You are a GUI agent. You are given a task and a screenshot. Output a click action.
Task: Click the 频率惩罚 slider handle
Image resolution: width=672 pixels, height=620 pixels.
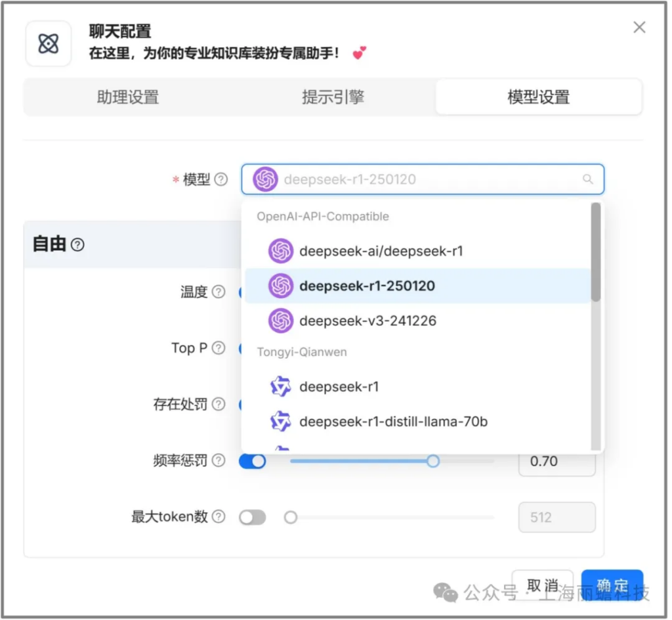tap(433, 461)
